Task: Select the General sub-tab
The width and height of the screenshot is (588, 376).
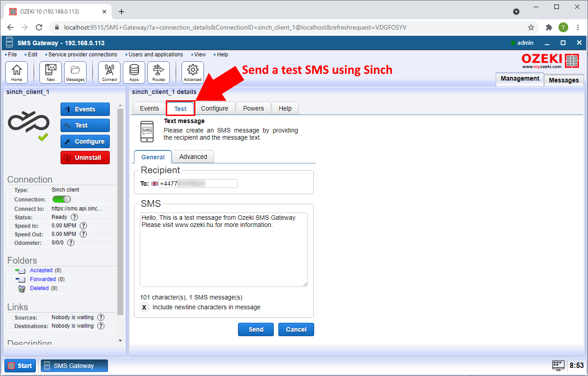Action: 153,157
